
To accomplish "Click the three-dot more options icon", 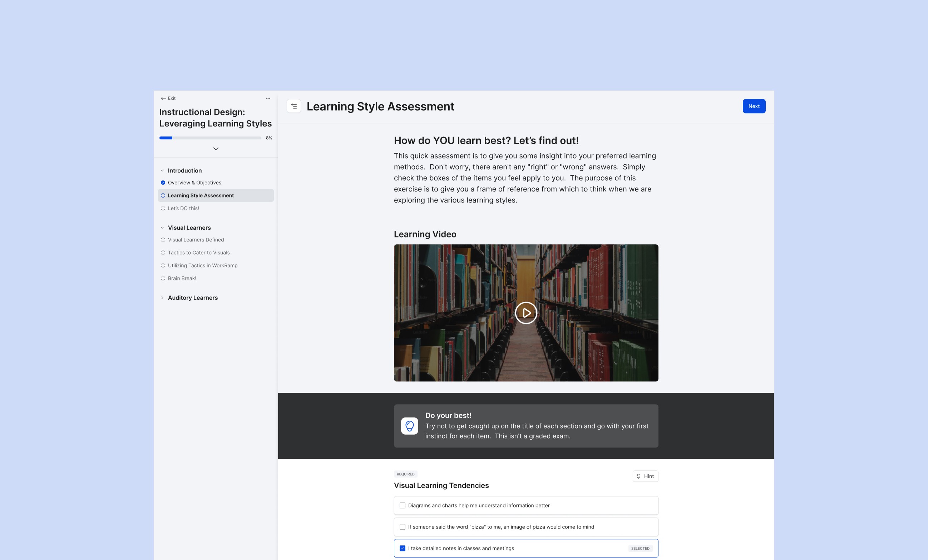I will (x=268, y=98).
